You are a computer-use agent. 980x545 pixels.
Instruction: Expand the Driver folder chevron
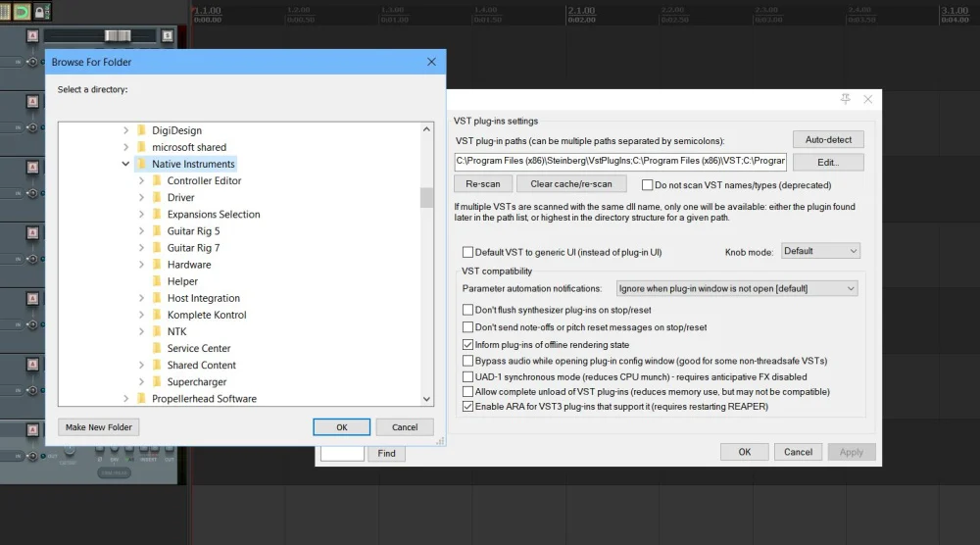(141, 197)
